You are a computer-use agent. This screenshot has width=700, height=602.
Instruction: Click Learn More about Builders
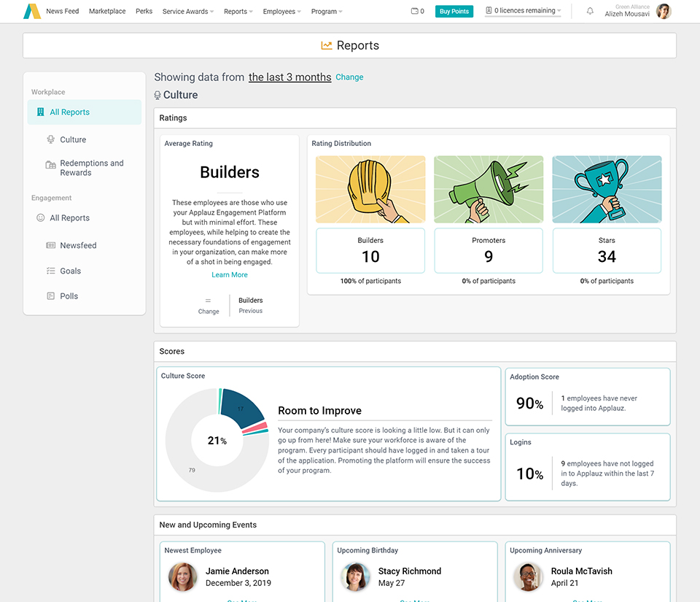tap(230, 274)
